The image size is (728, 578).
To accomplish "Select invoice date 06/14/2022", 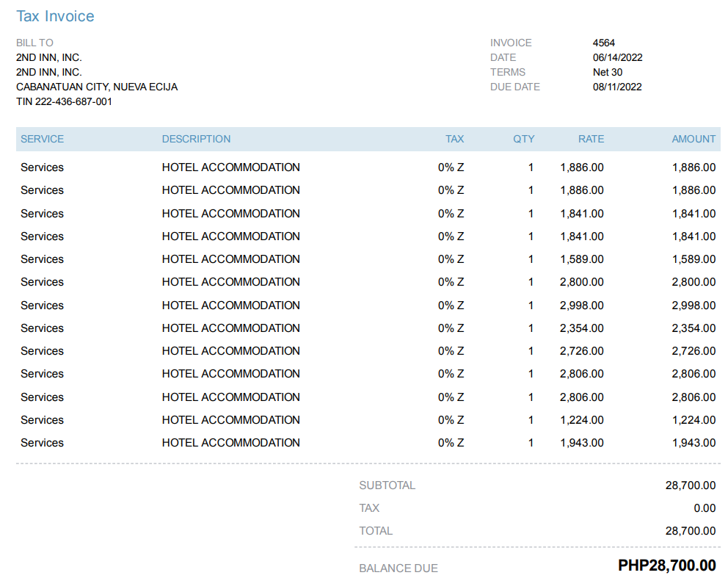I will (617, 57).
